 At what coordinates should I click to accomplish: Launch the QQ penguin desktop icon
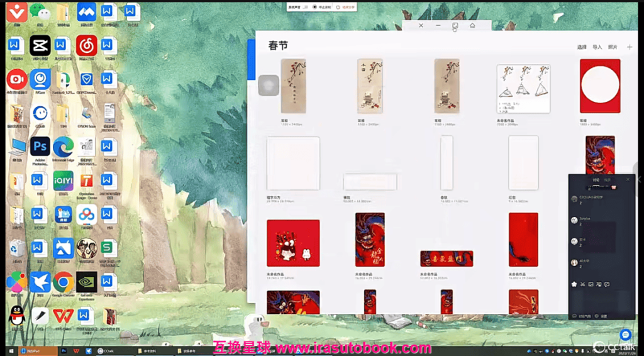coord(17,315)
